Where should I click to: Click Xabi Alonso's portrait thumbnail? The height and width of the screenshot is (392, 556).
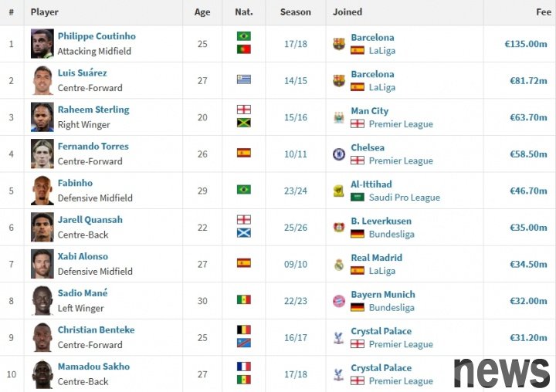pos(42,264)
